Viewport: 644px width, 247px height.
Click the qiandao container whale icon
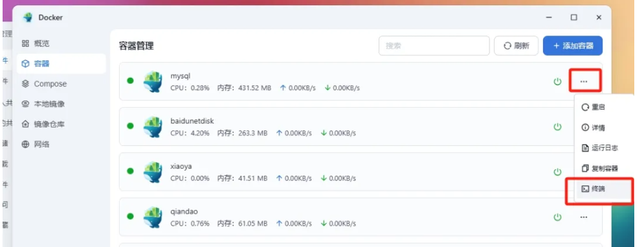pos(153,217)
